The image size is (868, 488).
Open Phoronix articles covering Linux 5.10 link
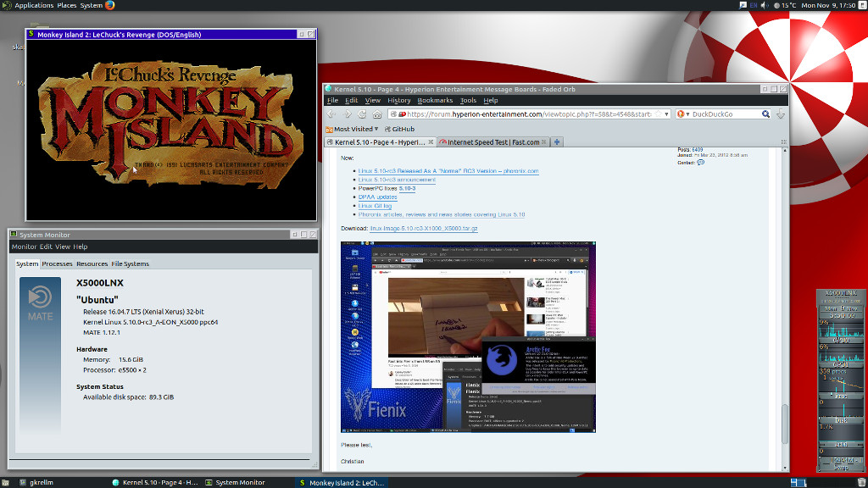click(x=441, y=214)
